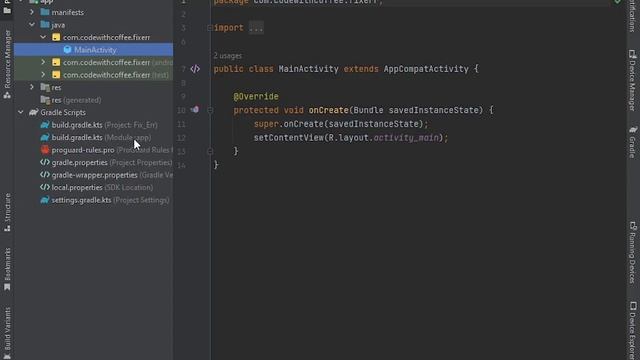
Task: Click the res (generated) folder icon
Action: (x=45, y=100)
